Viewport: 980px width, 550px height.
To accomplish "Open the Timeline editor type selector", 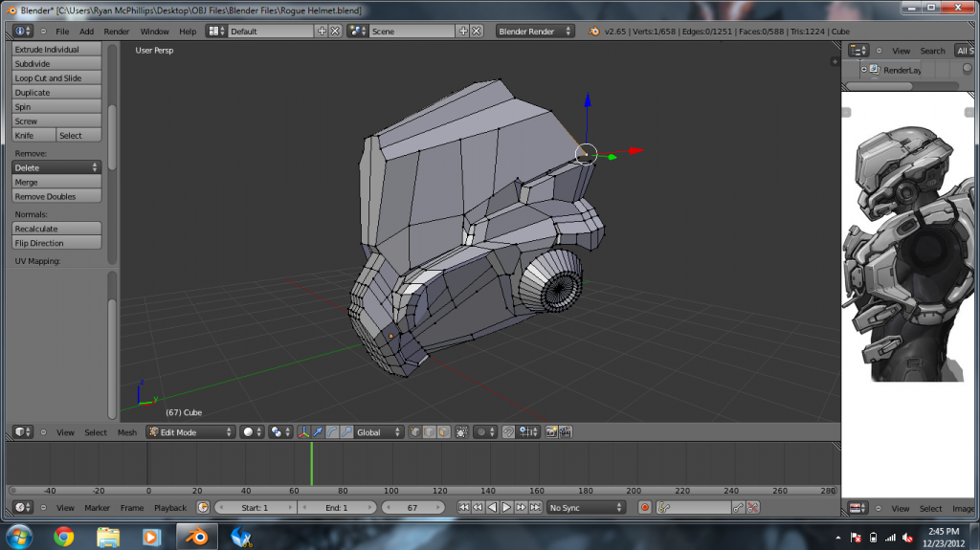I will coord(23,508).
